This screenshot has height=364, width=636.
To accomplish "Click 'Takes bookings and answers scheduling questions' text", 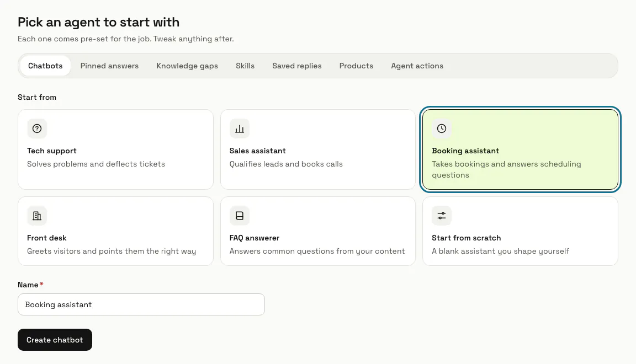I will pyautogui.click(x=506, y=169).
